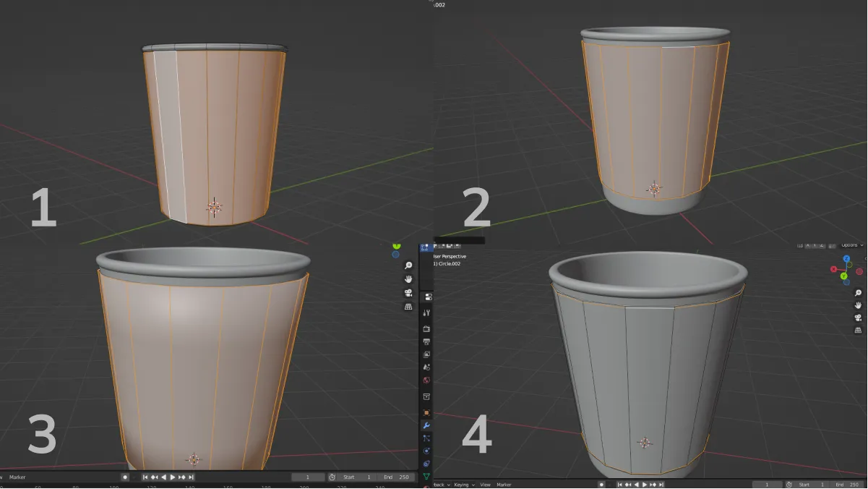Screen dimensions: 868x489
Task: Click the zoom magnifier icon in viewport 3
Action: [408, 265]
